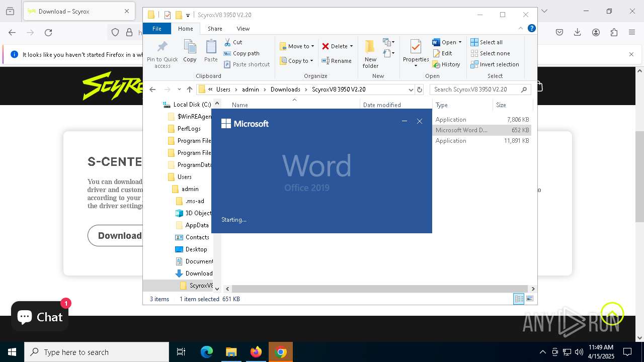Click Select all in ribbon

pos(487,42)
